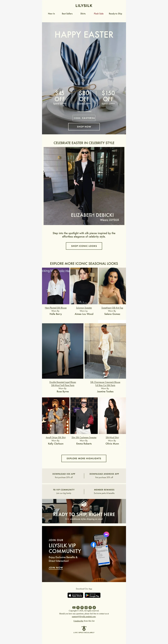The image size is (168, 644).
Task: Select the Download iOS App block
Action: (64, 475)
